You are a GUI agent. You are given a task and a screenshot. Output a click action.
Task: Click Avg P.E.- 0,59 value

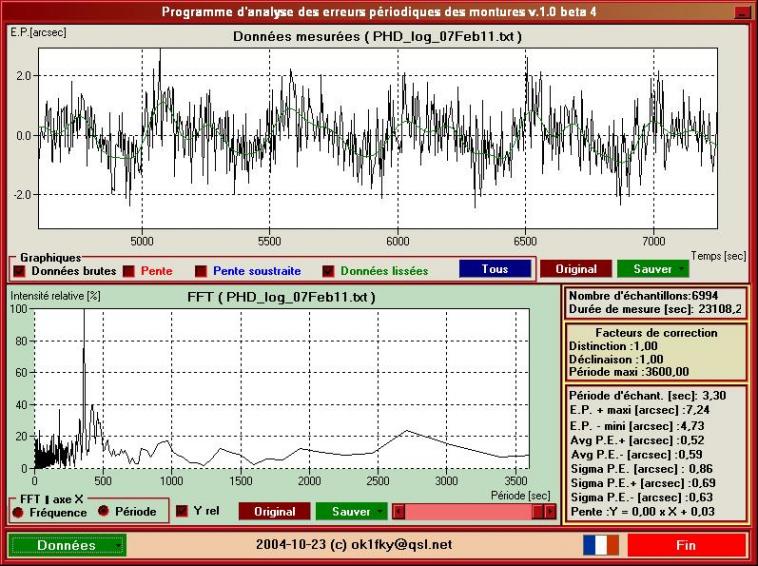637,454
